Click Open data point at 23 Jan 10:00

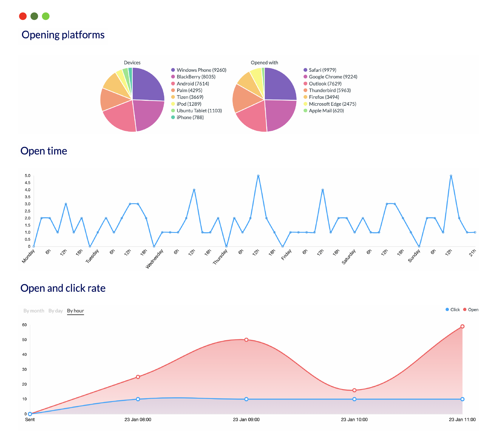tap(354, 390)
